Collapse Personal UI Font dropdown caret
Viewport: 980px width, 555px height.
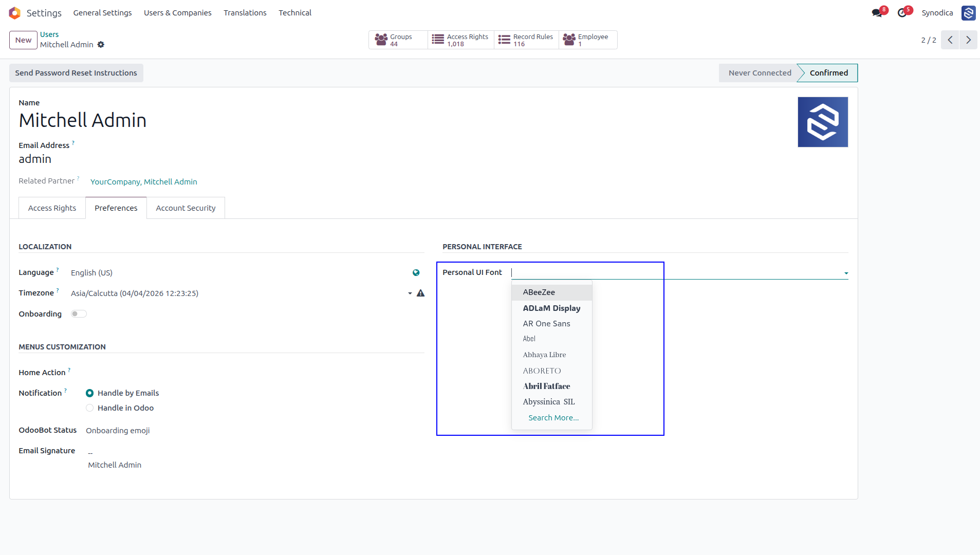846,273
